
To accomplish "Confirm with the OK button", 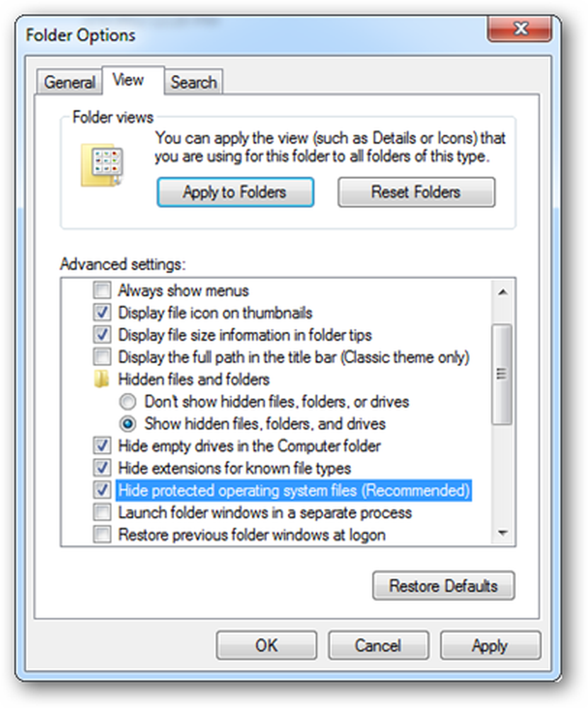I will pyautogui.click(x=266, y=645).
